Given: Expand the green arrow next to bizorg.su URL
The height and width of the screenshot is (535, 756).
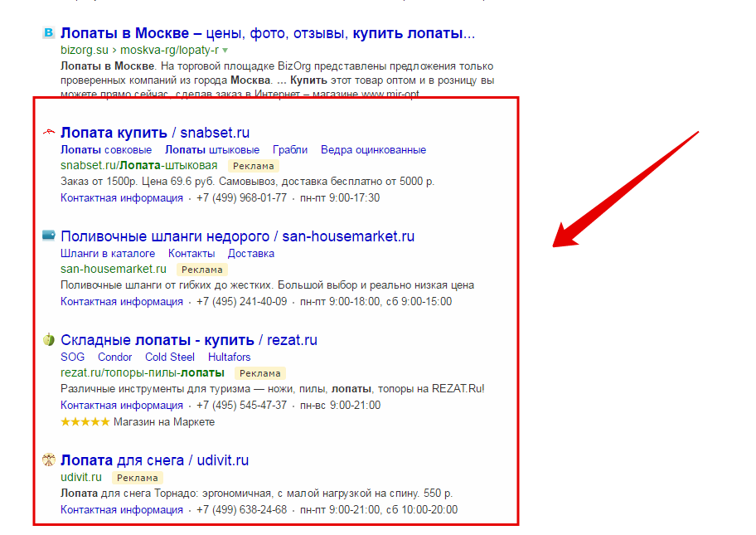Looking at the screenshot, I should (x=225, y=50).
